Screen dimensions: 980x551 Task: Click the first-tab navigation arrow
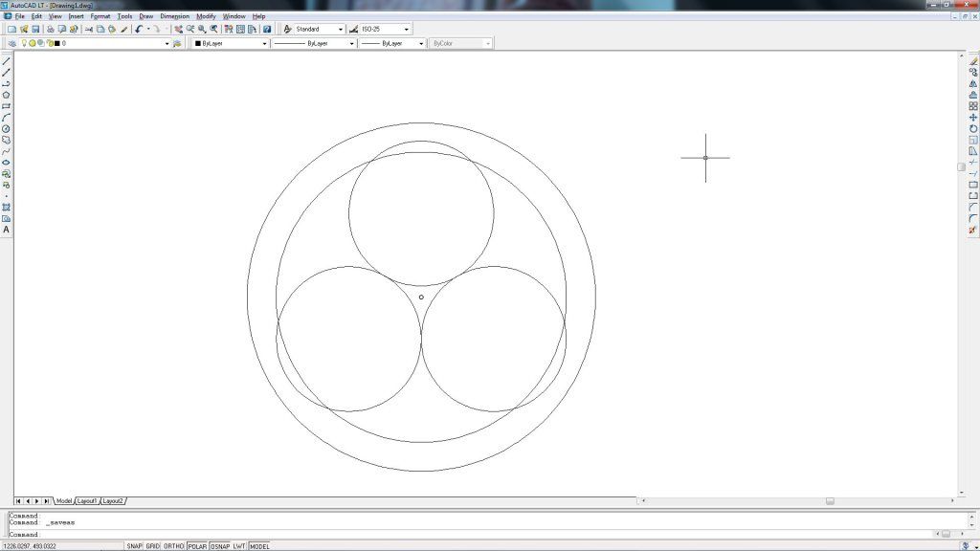pos(18,501)
